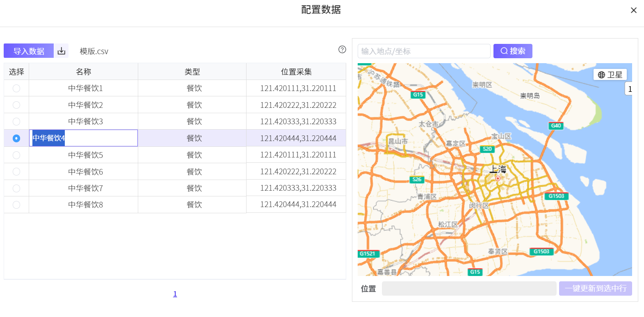The height and width of the screenshot is (317, 644).
Task: Click the 宝山区 label on the map
Action: click(501, 136)
